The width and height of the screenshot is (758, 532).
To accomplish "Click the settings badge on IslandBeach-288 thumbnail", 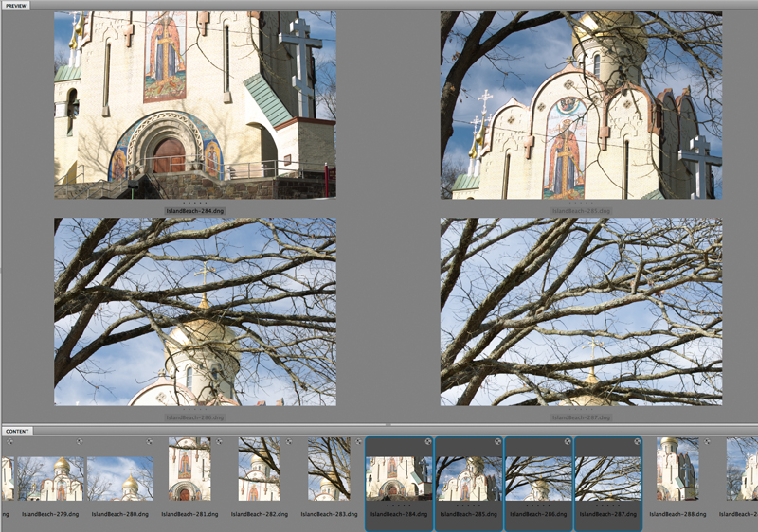I will (707, 442).
